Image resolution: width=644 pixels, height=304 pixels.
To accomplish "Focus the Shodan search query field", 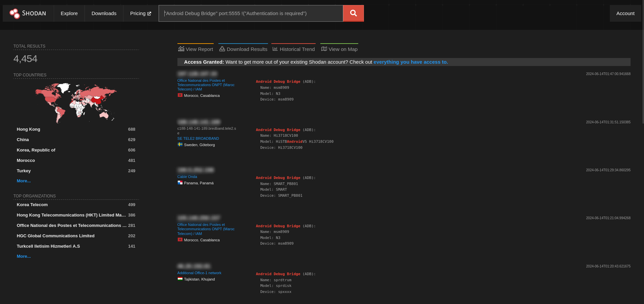I will (251, 13).
